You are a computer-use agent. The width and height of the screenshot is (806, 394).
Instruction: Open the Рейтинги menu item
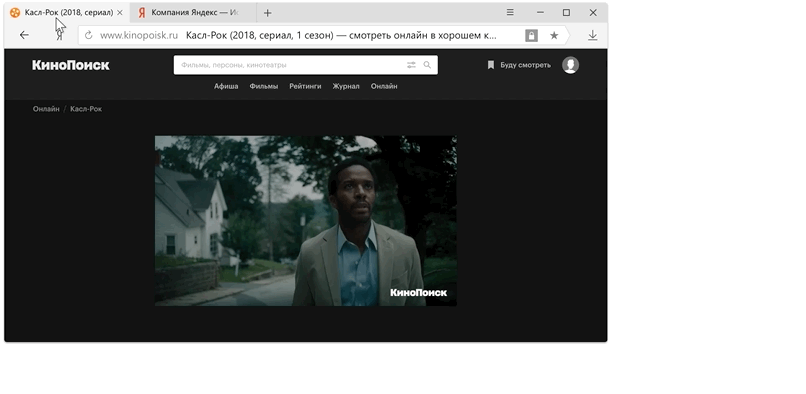point(305,86)
